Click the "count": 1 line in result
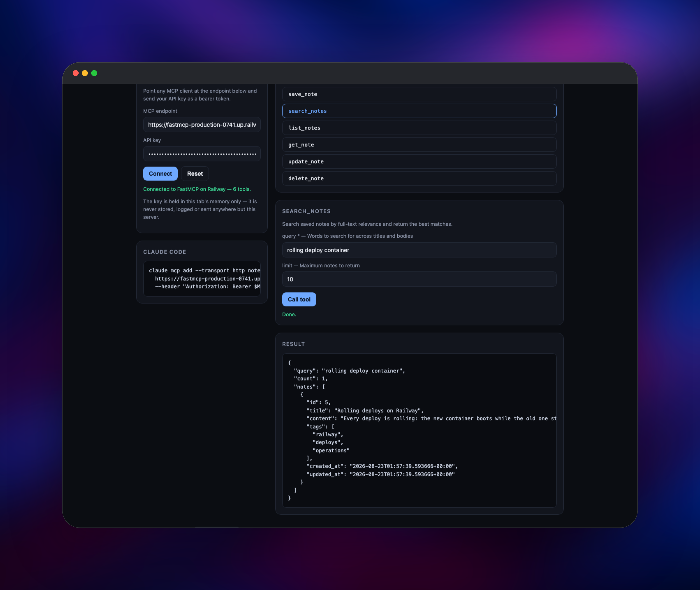The width and height of the screenshot is (700, 590). coord(310,379)
